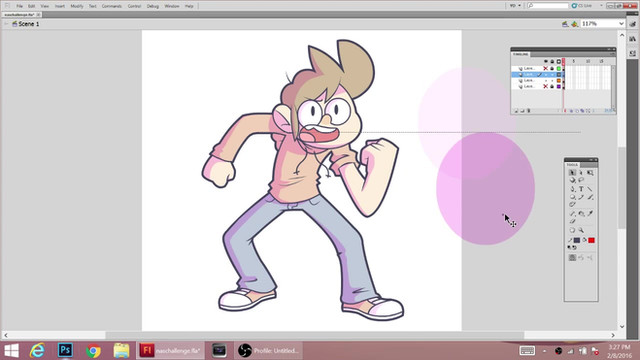Select the Text tool
This screenshot has width=640, height=360.
point(581,189)
